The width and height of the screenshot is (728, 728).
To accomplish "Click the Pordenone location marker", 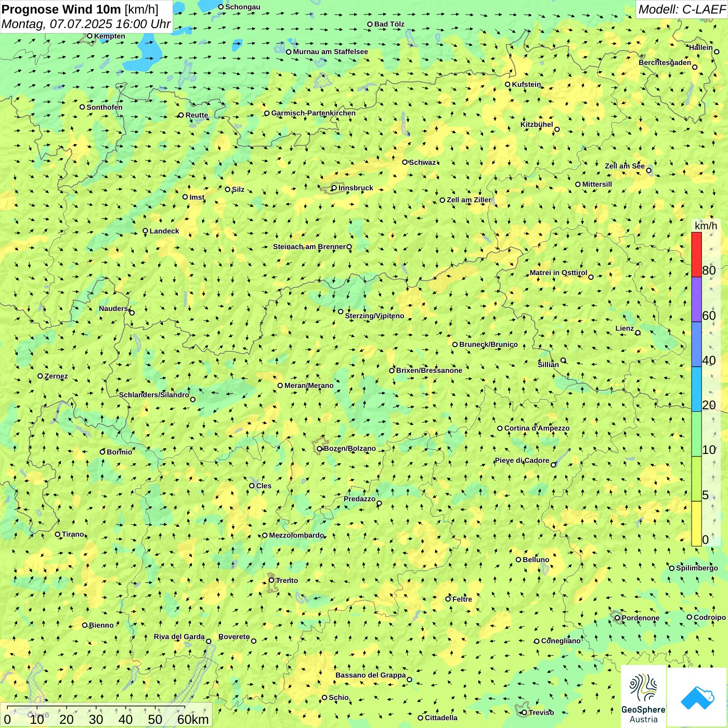I will 617,618.
